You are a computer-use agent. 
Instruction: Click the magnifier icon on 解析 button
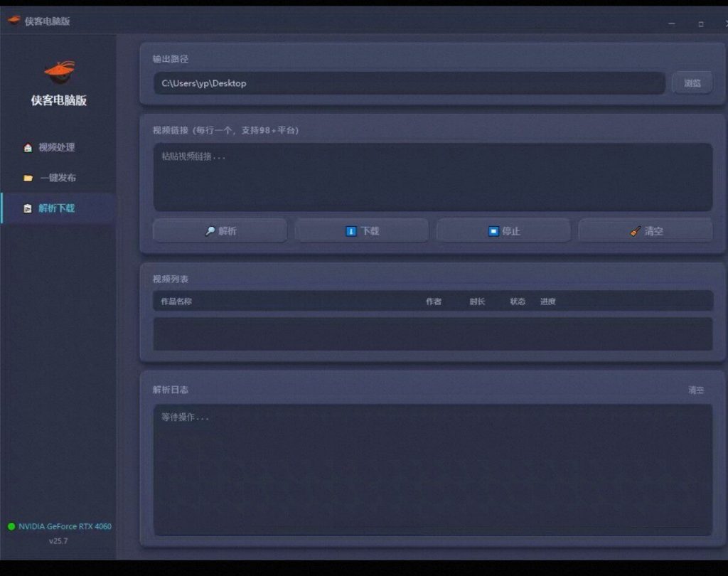point(210,231)
